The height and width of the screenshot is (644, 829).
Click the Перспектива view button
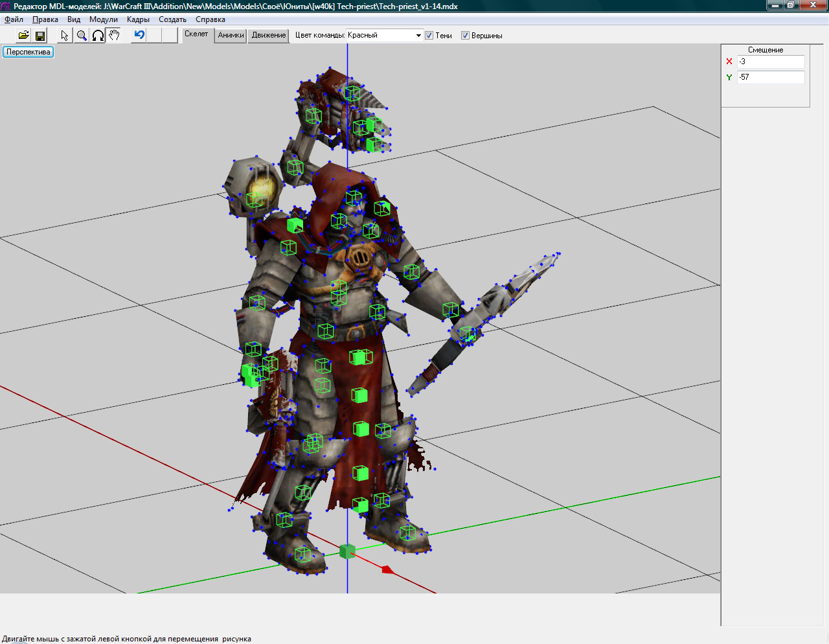click(x=28, y=52)
